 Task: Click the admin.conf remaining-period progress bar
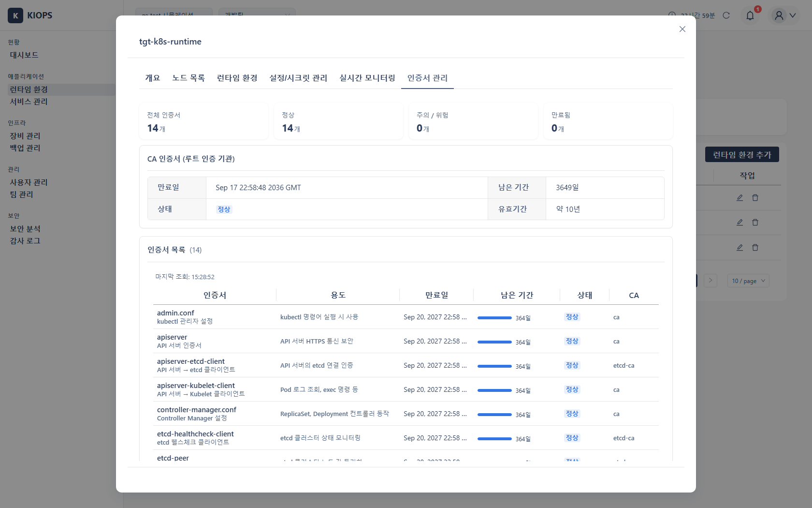coord(494,318)
